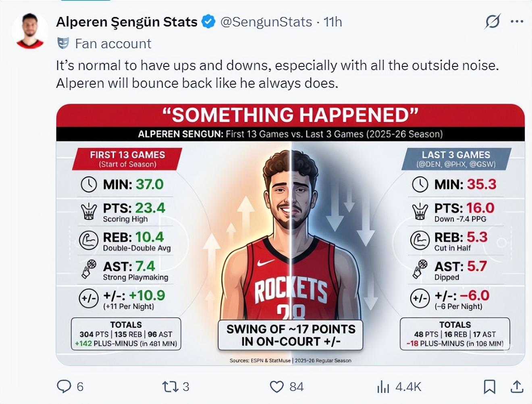Open the @SengunStats handle link
This screenshot has width=532, height=404.
tap(266, 22)
